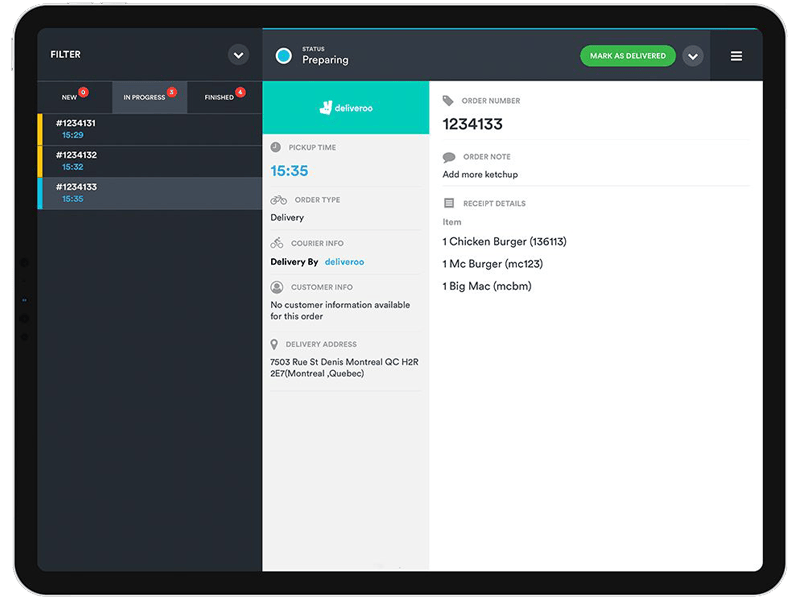Click the order note speech bubble icon
The width and height of the screenshot is (800, 600).
449,157
